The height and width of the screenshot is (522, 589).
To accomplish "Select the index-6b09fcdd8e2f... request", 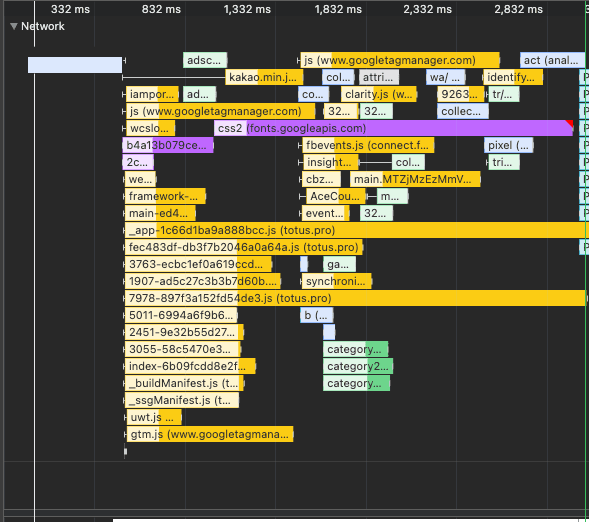I will click(x=190, y=366).
